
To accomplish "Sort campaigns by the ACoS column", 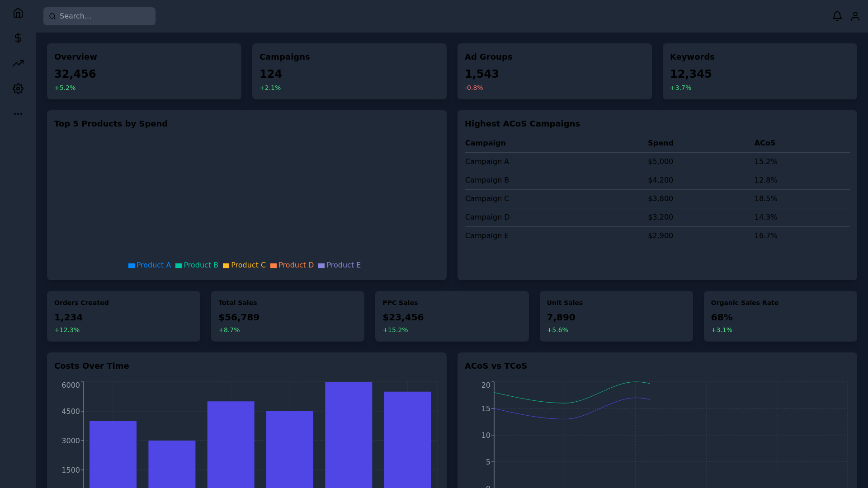I will pos(764,143).
